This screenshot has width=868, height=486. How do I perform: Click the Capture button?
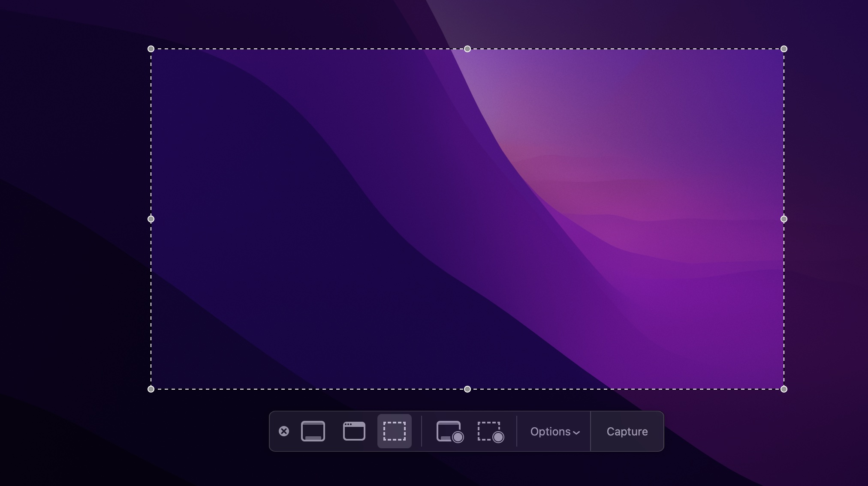tap(627, 432)
